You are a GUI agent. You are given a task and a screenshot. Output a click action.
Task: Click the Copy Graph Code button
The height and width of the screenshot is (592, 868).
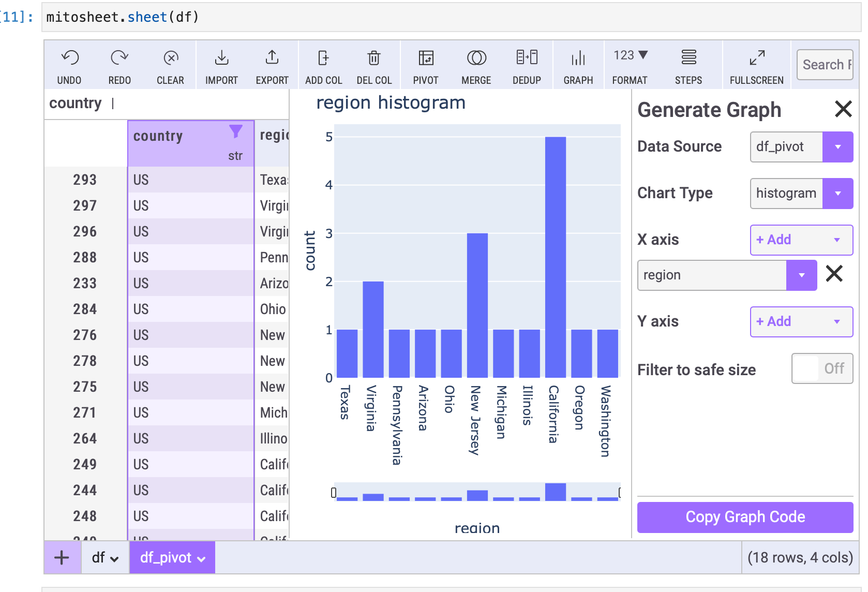[x=745, y=517]
